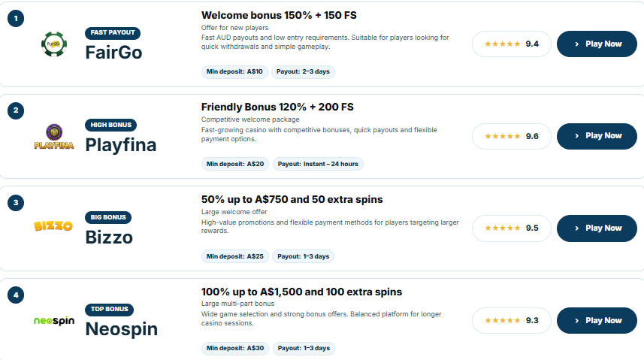Image resolution: width=644 pixels, height=360 pixels.
Task: Click the FairGo 9.4 star rating
Action: point(511,44)
